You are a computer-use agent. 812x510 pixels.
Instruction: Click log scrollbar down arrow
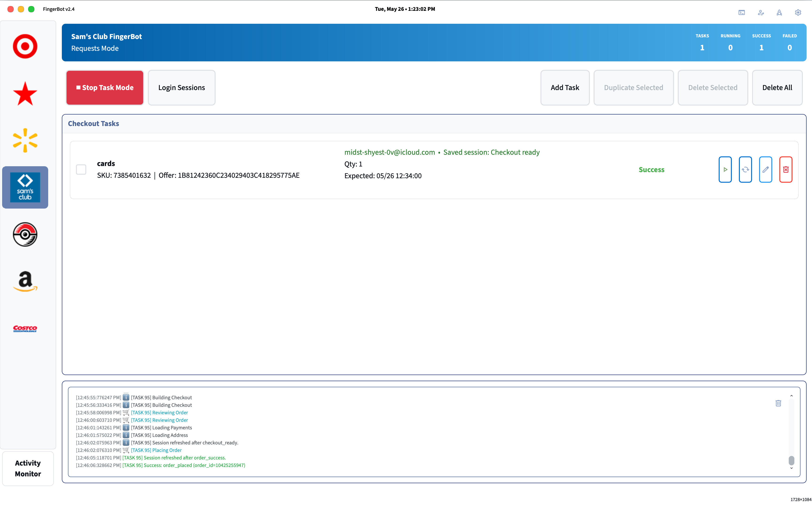tap(792, 468)
